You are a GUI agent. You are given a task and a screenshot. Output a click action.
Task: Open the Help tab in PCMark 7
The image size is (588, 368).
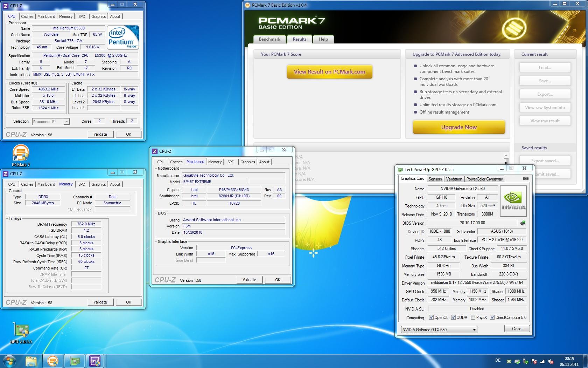(x=323, y=39)
